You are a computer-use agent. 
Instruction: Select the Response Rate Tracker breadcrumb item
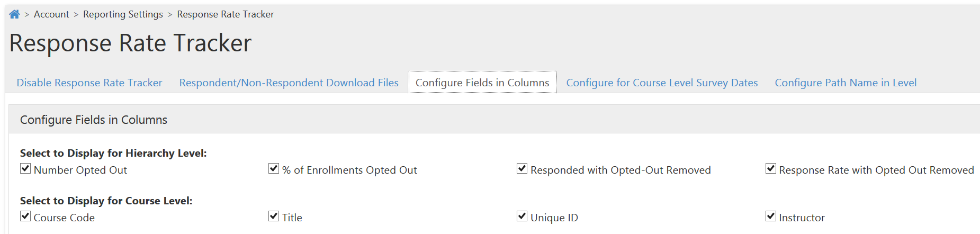[x=226, y=14]
